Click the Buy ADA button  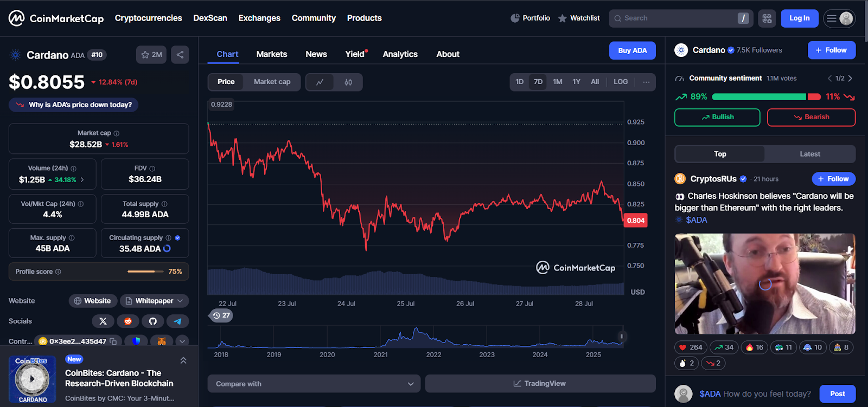click(632, 50)
